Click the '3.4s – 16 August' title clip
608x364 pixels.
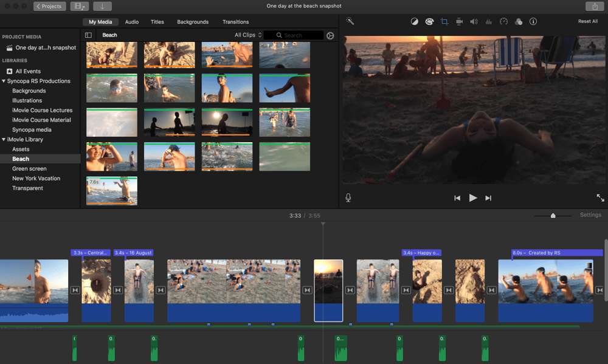(x=133, y=253)
